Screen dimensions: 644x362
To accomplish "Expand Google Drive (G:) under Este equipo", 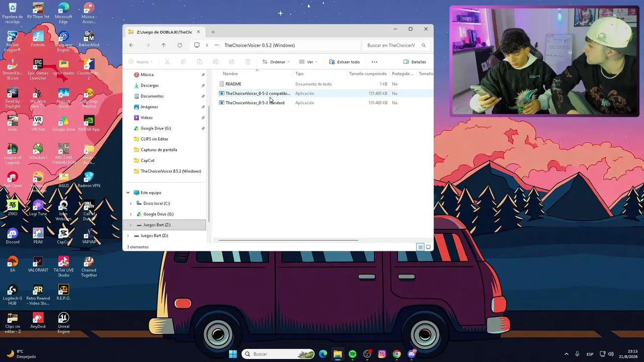I will pyautogui.click(x=131, y=214).
